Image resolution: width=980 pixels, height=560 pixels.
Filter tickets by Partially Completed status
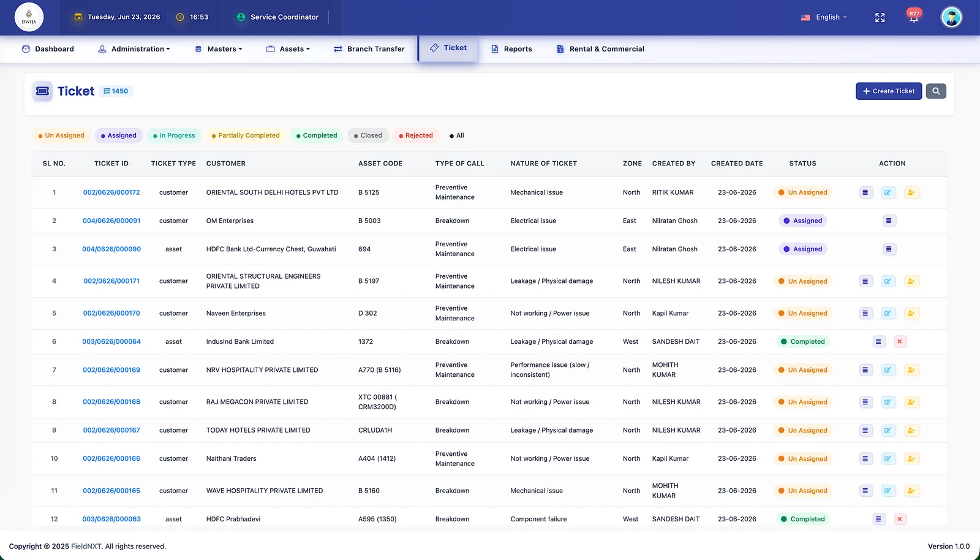(x=246, y=135)
